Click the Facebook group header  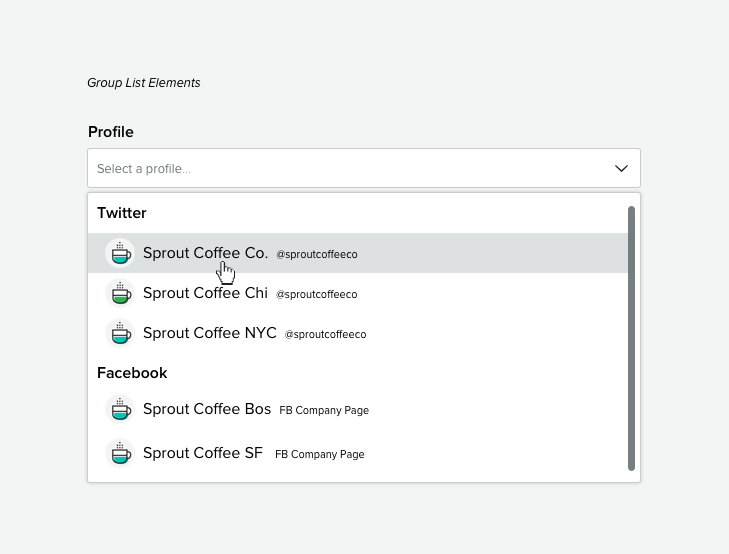point(132,373)
